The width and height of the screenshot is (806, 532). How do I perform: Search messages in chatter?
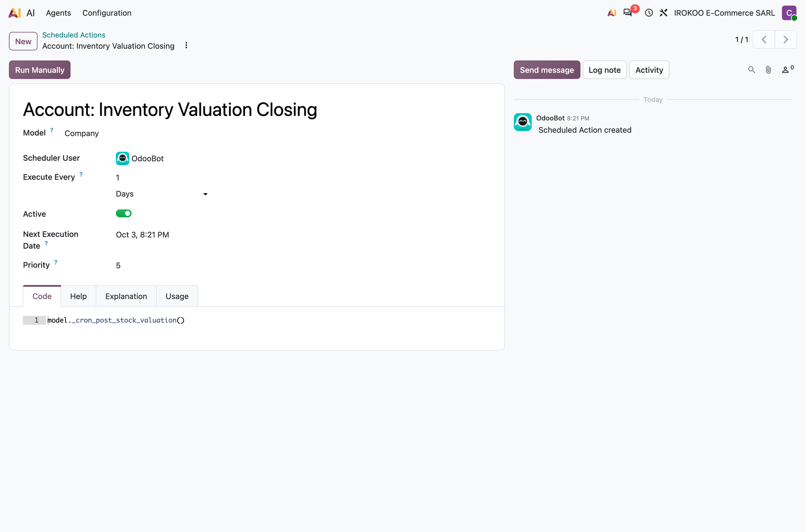(751, 70)
